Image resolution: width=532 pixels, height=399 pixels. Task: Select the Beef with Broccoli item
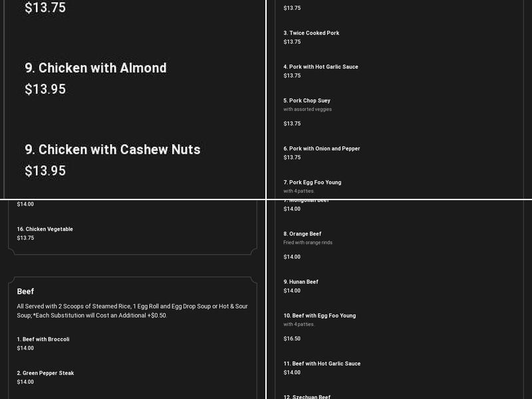click(43, 339)
